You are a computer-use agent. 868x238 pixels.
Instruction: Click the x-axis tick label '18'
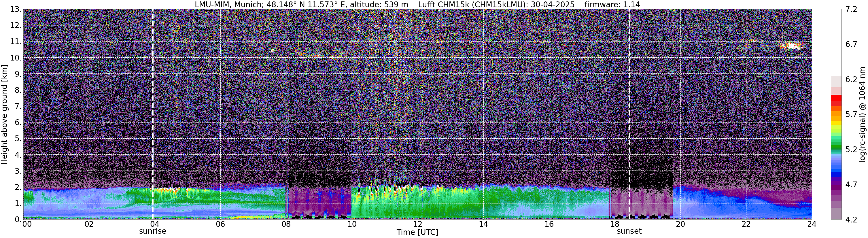tap(614, 224)
